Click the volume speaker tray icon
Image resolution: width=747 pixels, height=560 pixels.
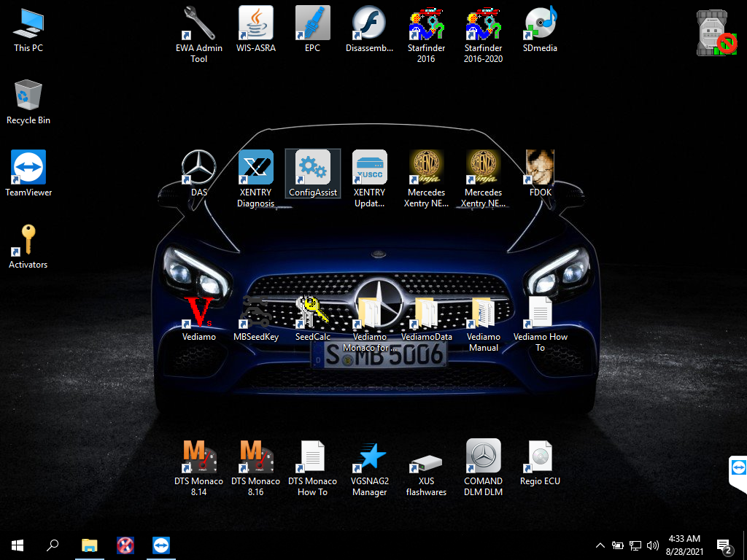651,545
